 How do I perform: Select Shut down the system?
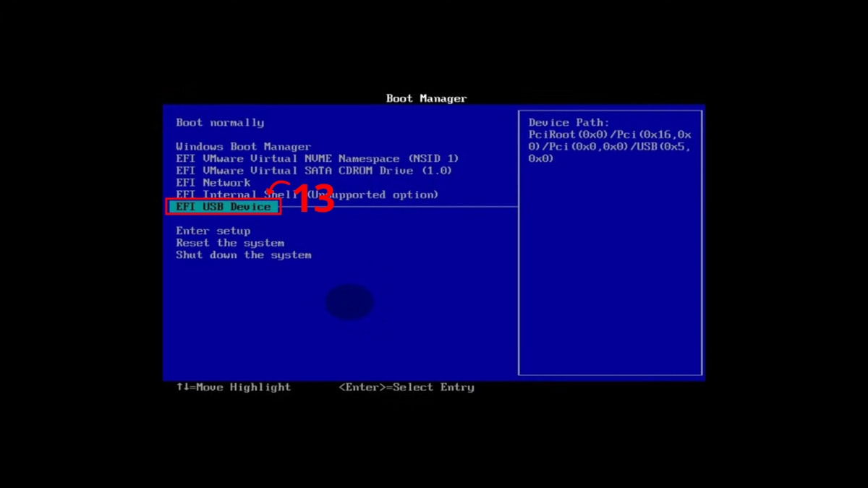[x=243, y=254]
